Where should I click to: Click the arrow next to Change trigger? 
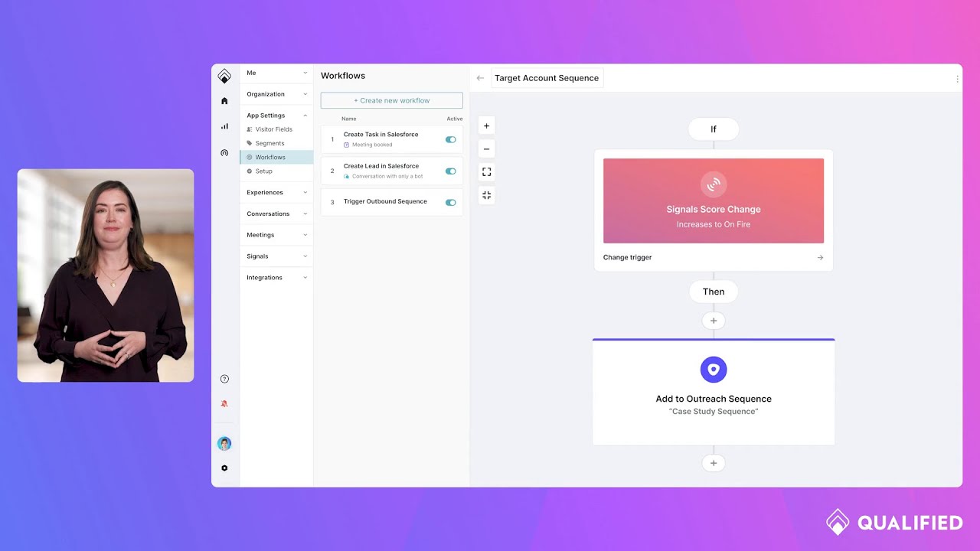[820, 258]
